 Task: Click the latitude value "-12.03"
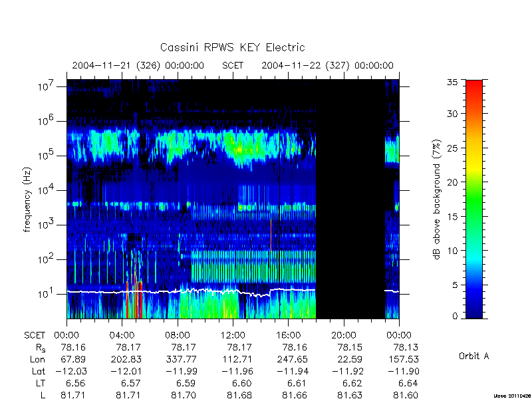click(x=70, y=371)
